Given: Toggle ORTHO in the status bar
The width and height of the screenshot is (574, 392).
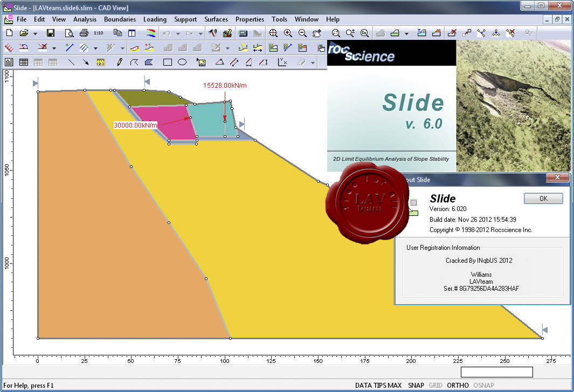Looking at the screenshot, I should coord(458,386).
